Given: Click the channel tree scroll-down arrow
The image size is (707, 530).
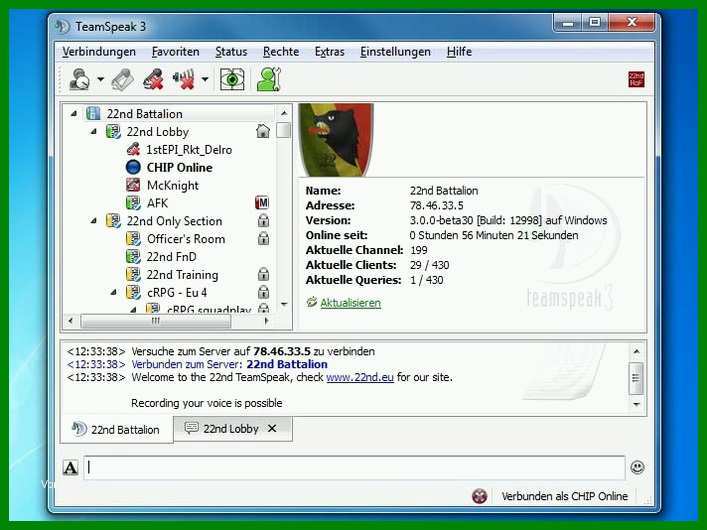Looking at the screenshot, I should [x=284, y=304].
